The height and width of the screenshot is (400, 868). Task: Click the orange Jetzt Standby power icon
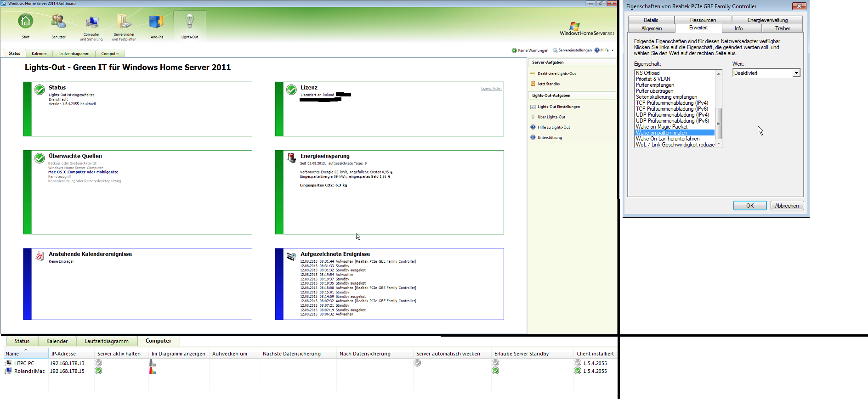coord(533,84)
